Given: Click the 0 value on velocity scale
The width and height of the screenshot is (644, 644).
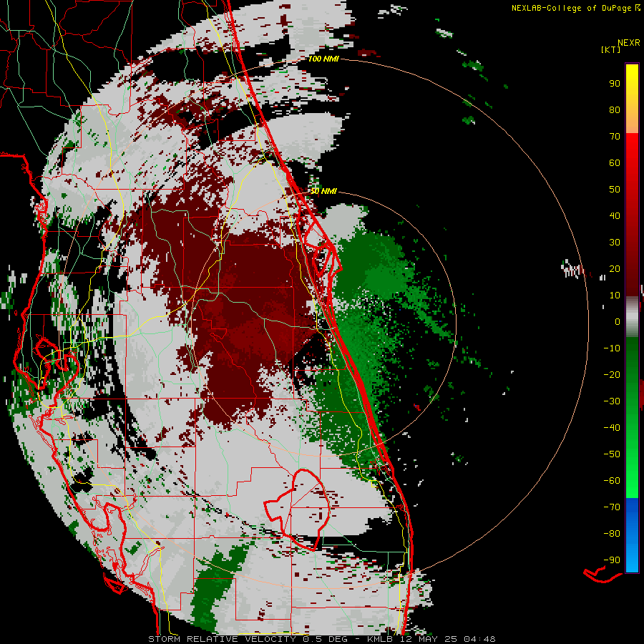Looking at the screenshot, I should point(618,321).
